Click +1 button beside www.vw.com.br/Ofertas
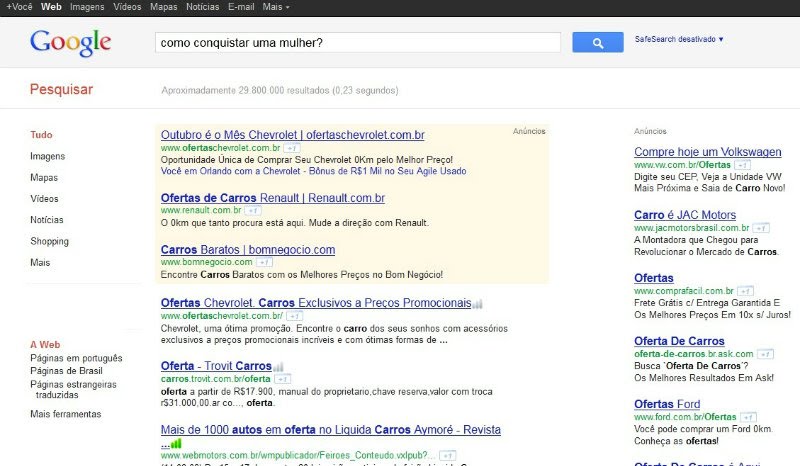Image resolution: width=800 pixels, height=466 pixels. click(x=743, y=165)
